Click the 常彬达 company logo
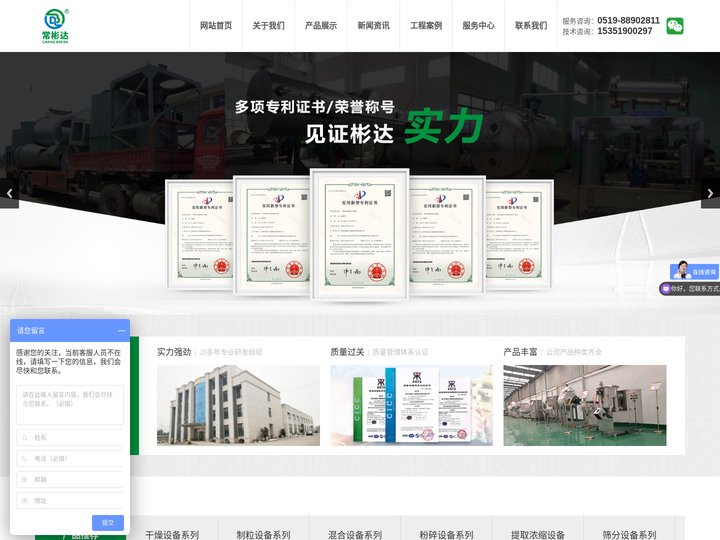Viewport: 720px width, 540px height. coord(56,26)
